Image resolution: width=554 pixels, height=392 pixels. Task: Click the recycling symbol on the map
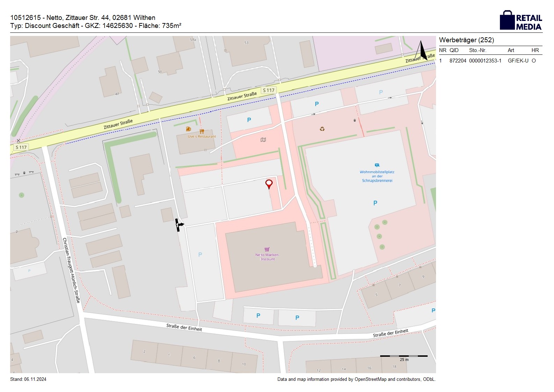pyautogui.click(x=322, y=129)
